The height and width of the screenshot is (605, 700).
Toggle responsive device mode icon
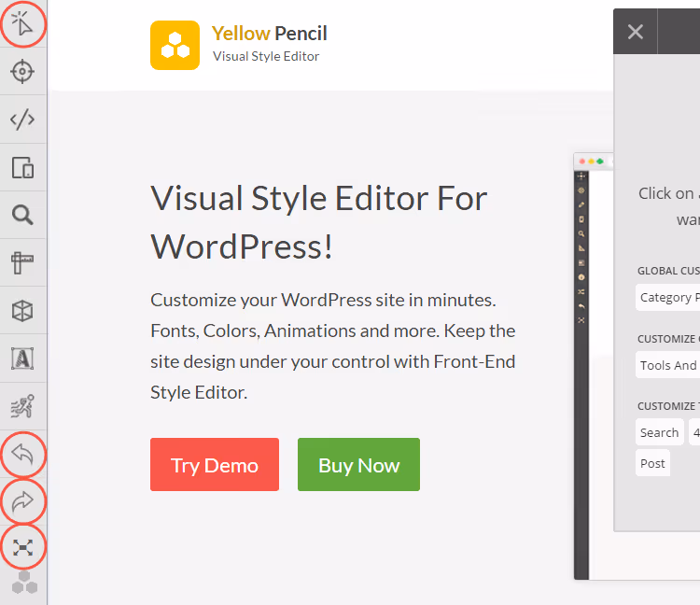point(22,167)
